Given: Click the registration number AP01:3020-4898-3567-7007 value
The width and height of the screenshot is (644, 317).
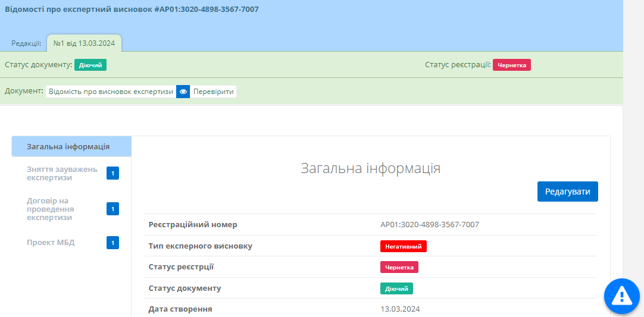Looking at the screenshot, I should click(x=429, y=225).
